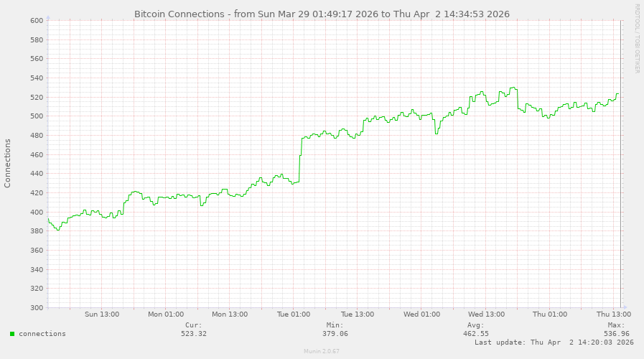Click the "connections" legend label
Viewport: 644px width, 359px height.
[42, 334]
